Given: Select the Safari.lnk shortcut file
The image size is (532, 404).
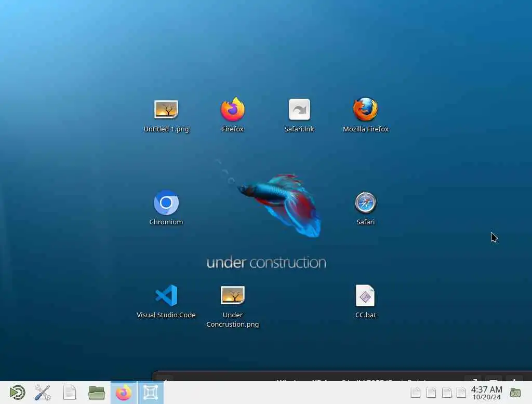Looking at the screenshot, I should [x=299, y=109].
